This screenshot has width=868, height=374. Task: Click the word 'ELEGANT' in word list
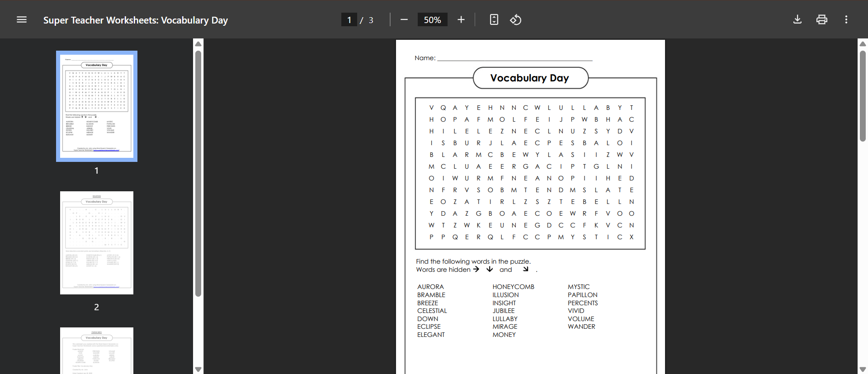click(431, 335)
